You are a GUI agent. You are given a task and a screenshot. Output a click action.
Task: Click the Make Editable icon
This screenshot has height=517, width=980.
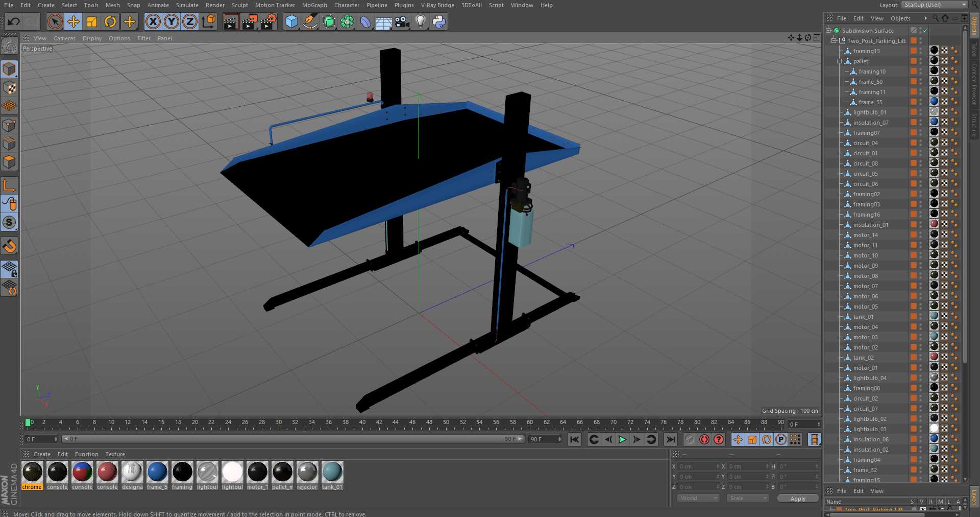pyautogui.click(x=9, y=46)
